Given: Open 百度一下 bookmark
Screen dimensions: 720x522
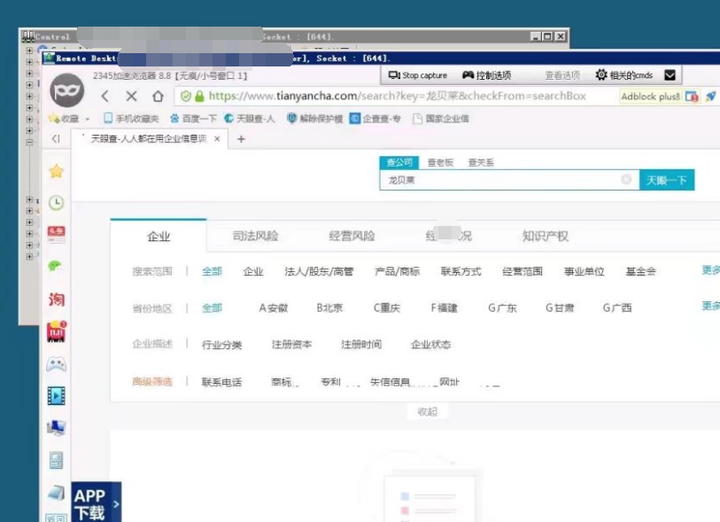Looking at the screenshot, I should tap(193, 118).
